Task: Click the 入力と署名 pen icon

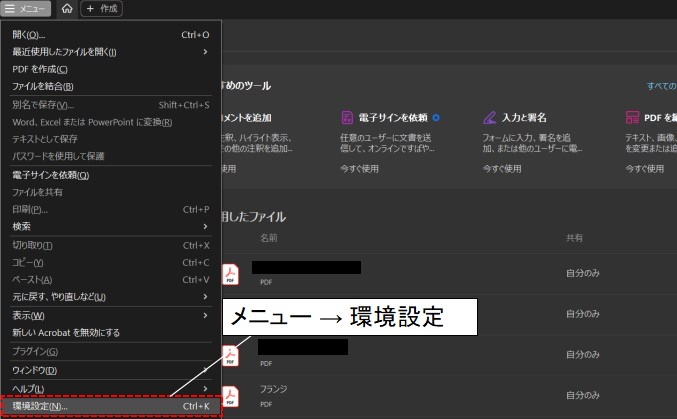Action: click(490, 117)
